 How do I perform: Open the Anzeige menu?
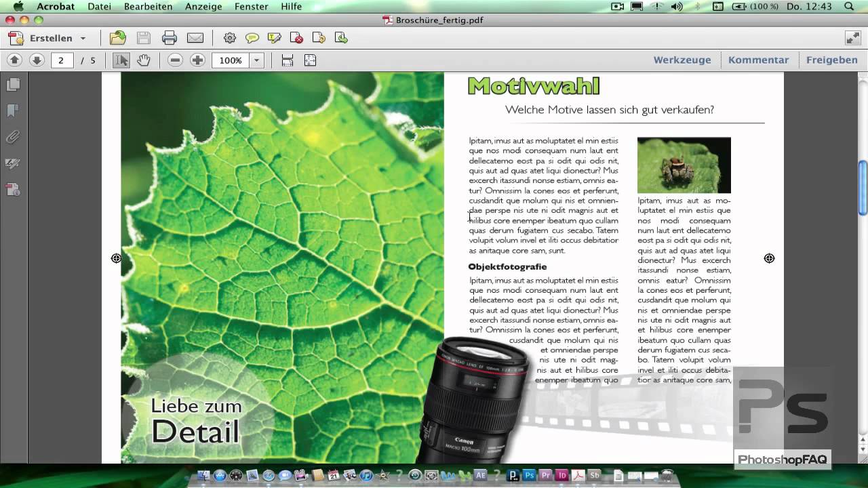(x=203, y=6)
